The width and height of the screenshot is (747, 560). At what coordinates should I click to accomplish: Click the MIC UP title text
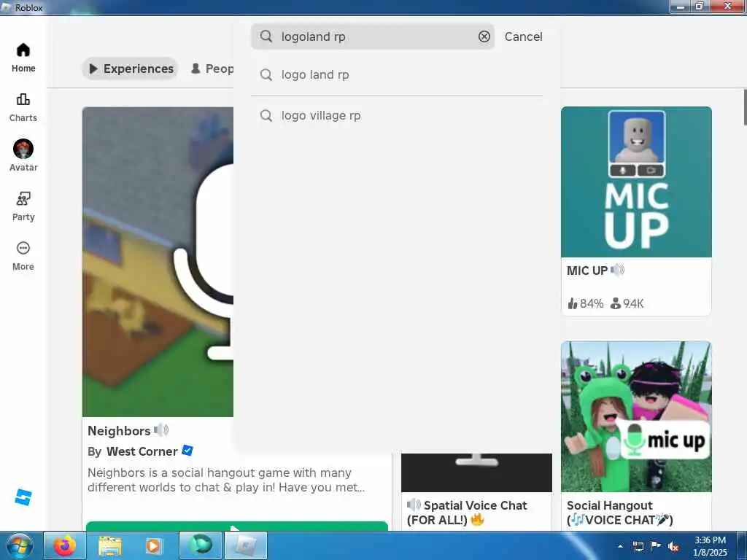(x=587, y=271)
